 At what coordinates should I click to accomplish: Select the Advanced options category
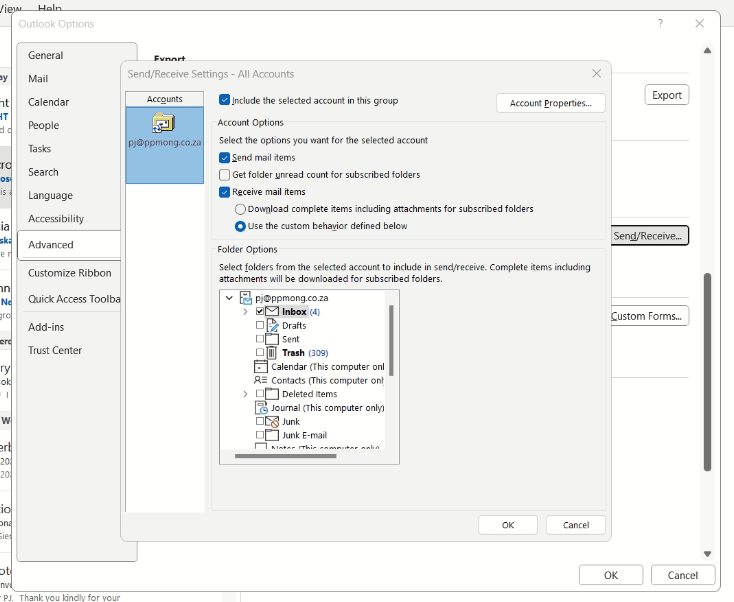tap(69, 245)
